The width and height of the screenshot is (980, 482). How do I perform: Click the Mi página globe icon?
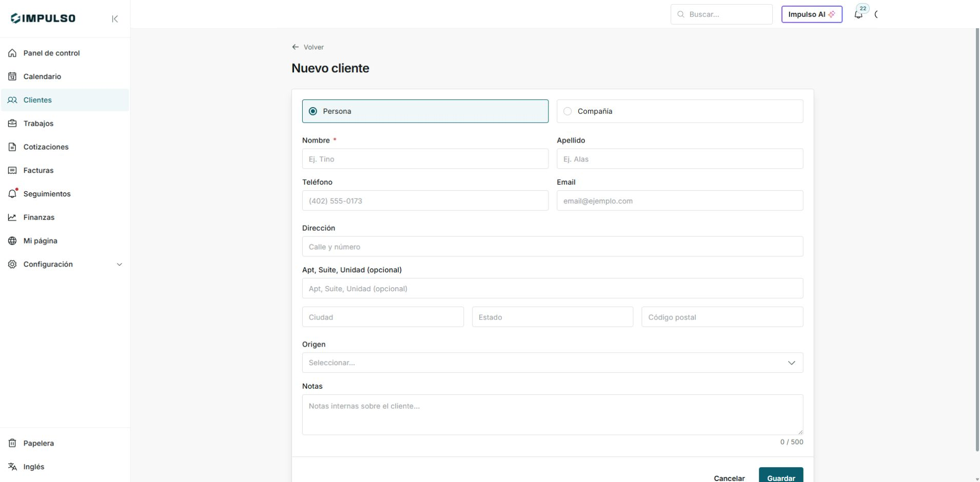coord(12,241)
